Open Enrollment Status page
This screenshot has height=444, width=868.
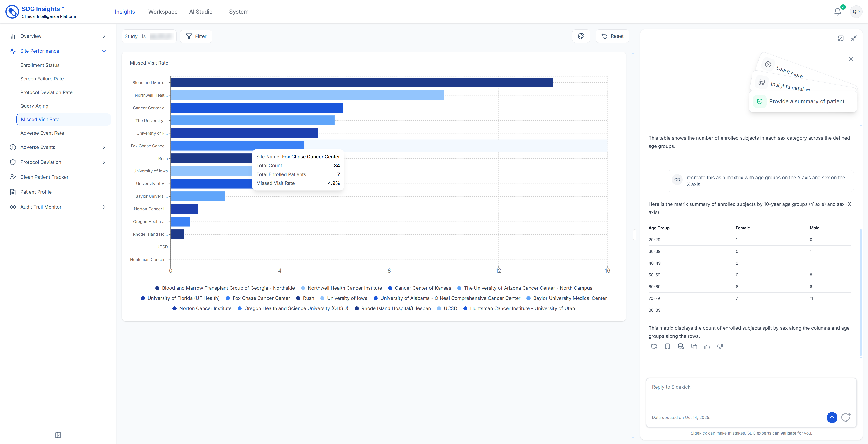pyautogui.click(x=40, y=65)
